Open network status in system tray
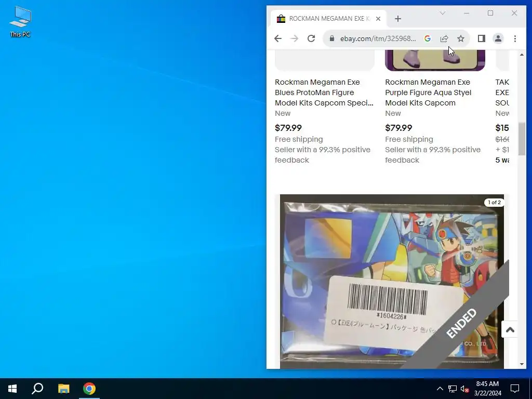Viewport: 532px width, 399px height. coord(453,389)
